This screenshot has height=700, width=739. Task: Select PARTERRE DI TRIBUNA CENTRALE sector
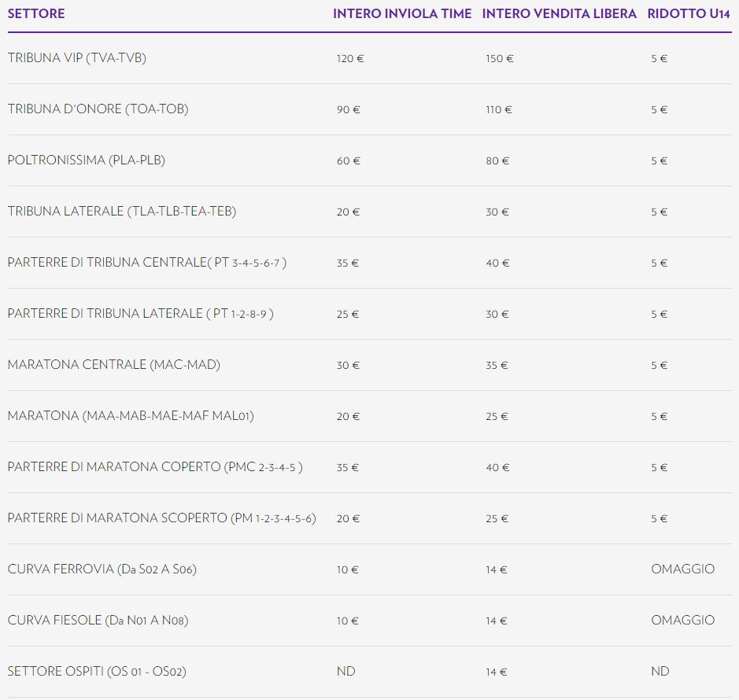coord(147,263)
